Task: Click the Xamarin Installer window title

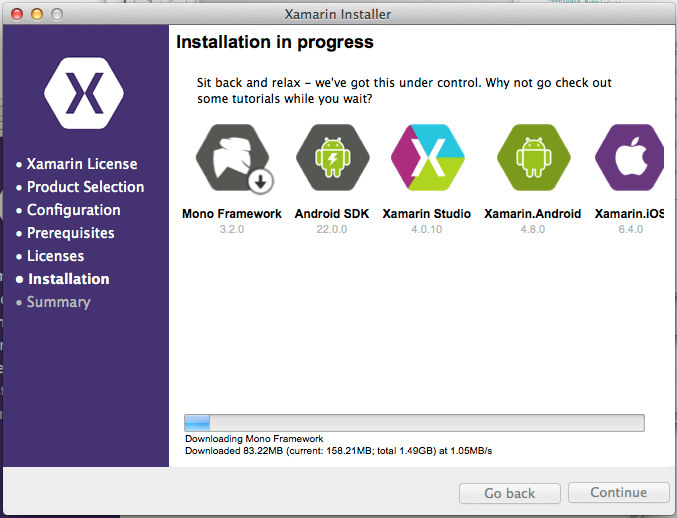Action: tap(338, 14)
